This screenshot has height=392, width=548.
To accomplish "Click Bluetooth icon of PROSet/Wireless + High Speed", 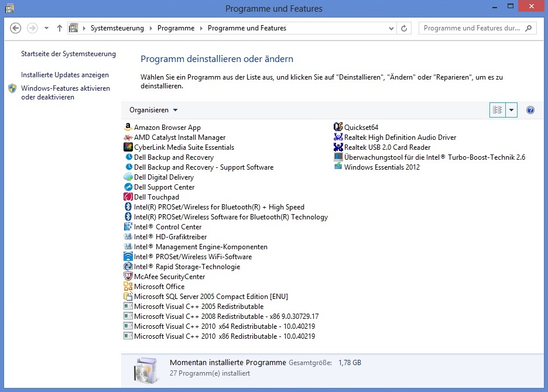I will coord(128,207).
